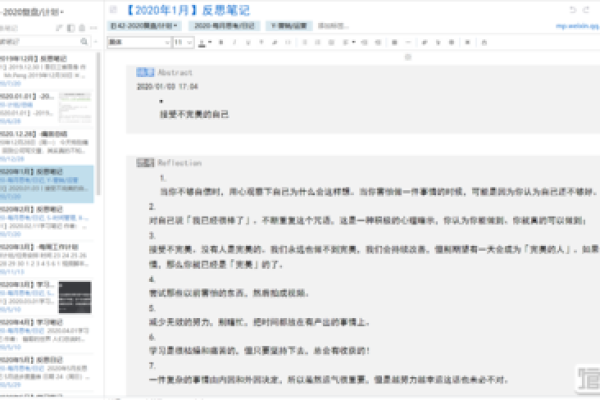Image resolution: width=600 pixels, height=400 pixels.
Task: Expand the 2020 notebook title dropdown in sidebar
Action: coord(33,12)
